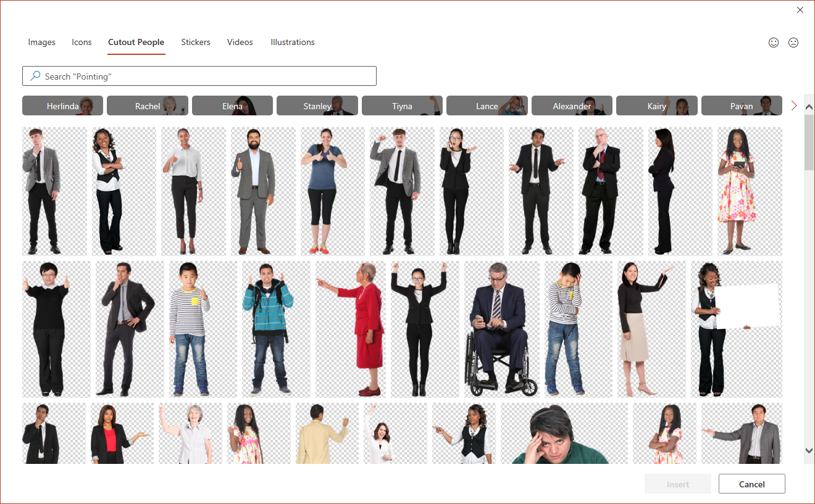Pick the bald man with red tie

coord(611,191)
